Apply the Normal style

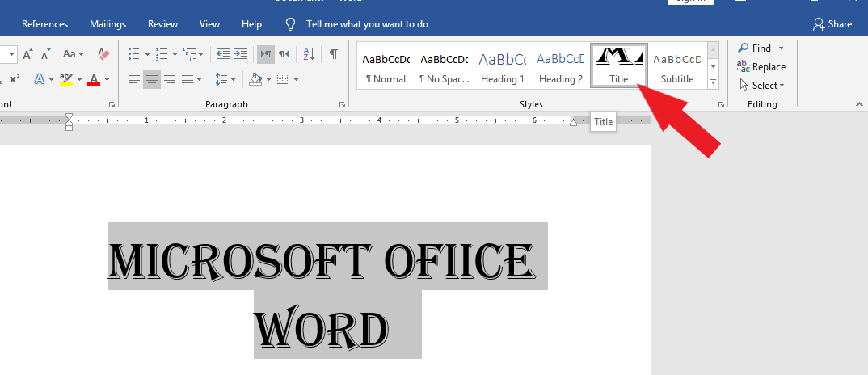point(386,65)
